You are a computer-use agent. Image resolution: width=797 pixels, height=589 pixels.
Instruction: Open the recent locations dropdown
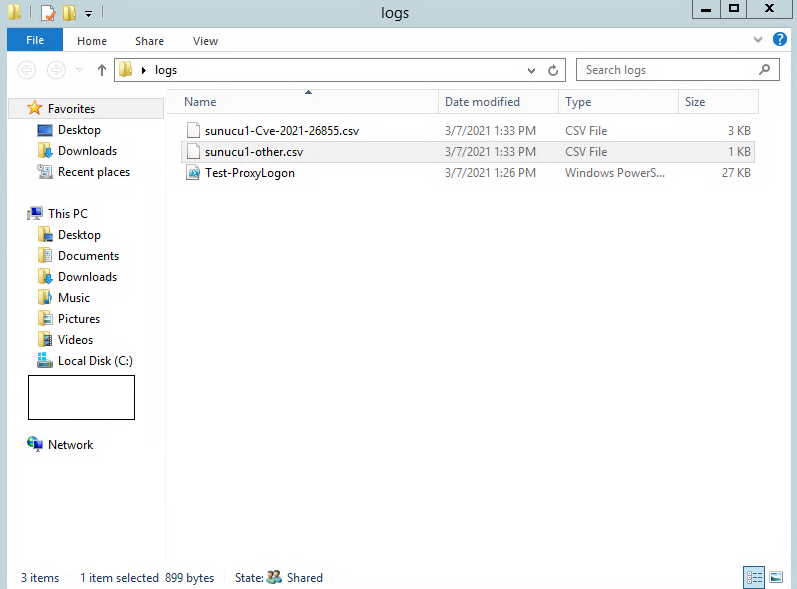(79, 70)
